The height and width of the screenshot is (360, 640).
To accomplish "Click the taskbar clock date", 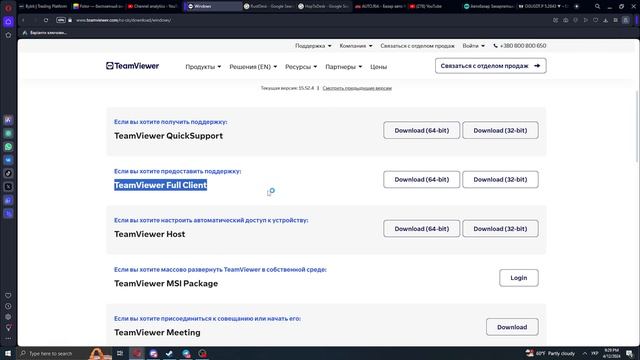I will [611, 353].
